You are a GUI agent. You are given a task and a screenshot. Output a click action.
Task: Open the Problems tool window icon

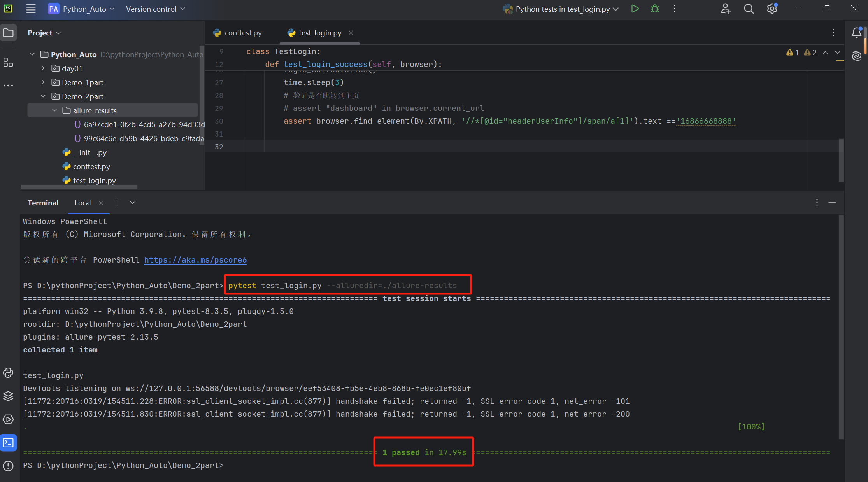pyautogui.click(x=8, y=466)
